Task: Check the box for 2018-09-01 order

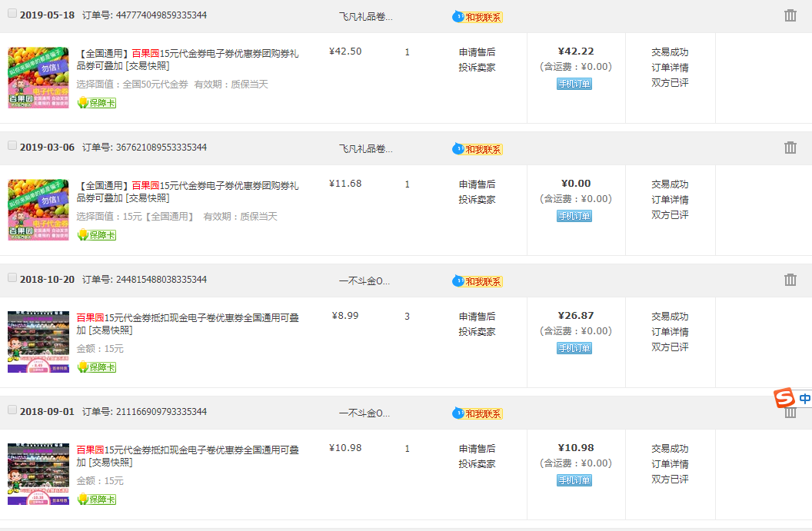Action: click(12, 410)
